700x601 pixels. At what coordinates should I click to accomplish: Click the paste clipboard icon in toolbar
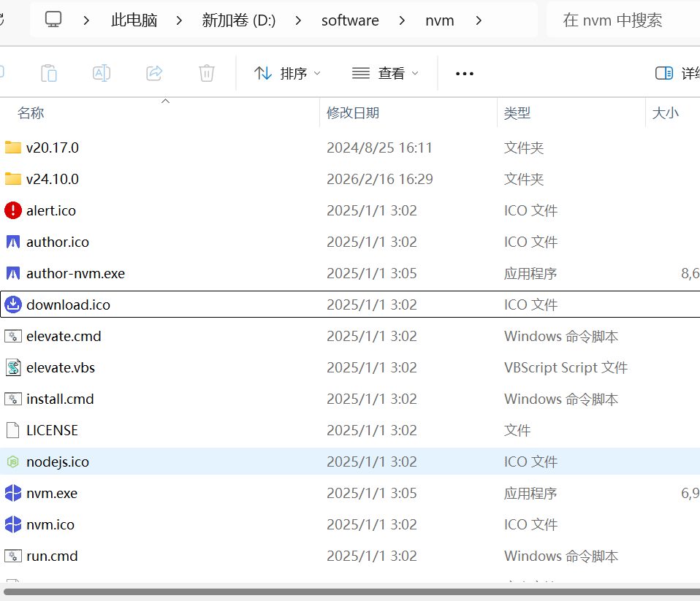[49, 73]
